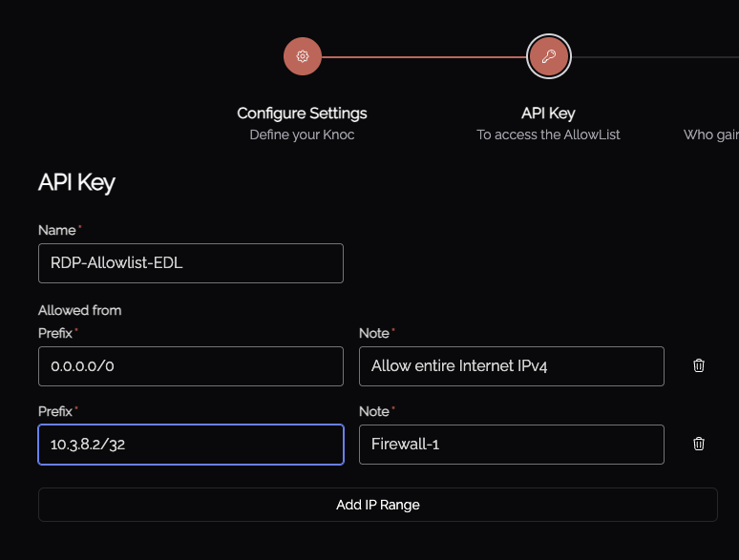Viewport: 739px width, 560px height.
Task: Select the Configure Settings step label
Action: pyautogui.click(x=302, y=114)
